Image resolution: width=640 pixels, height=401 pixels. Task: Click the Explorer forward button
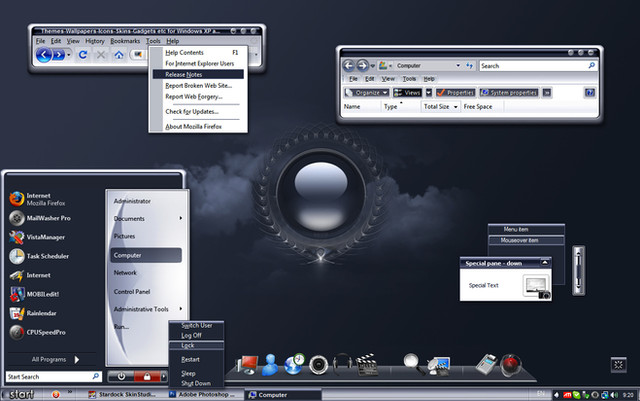(362, 65)
